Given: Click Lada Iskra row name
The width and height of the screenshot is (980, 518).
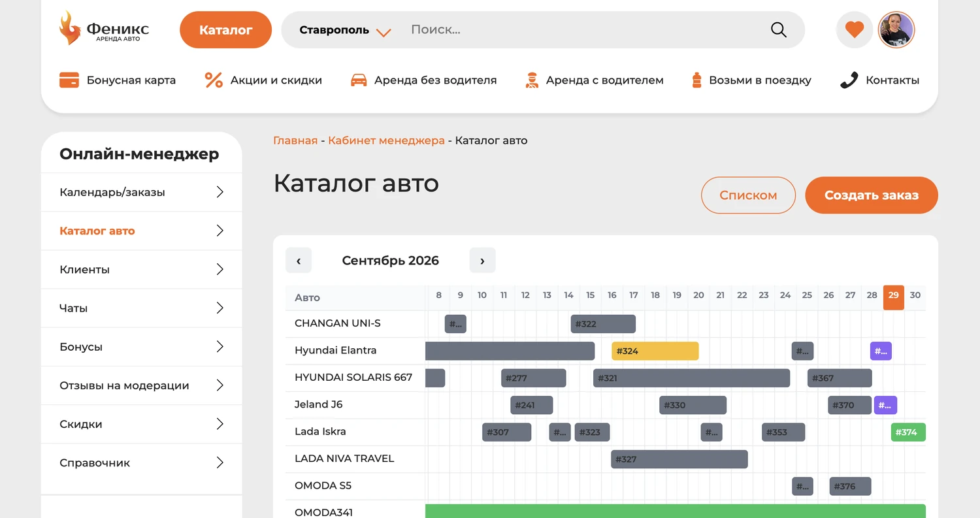Looking at the screenshot, I should click(320, 431).
